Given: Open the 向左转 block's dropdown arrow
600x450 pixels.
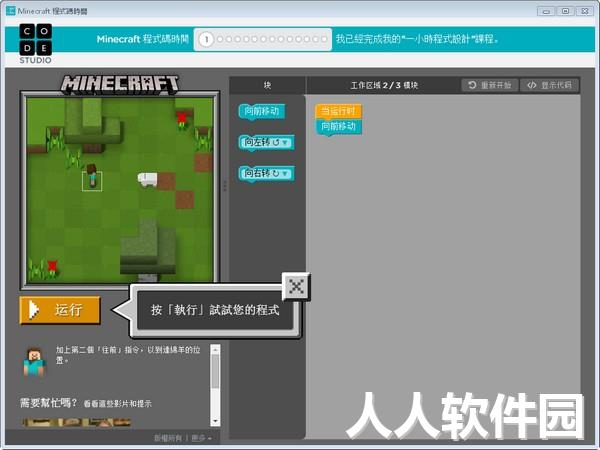Looking at the screenshot, I should pyautogui.click(x=285, y=142).
